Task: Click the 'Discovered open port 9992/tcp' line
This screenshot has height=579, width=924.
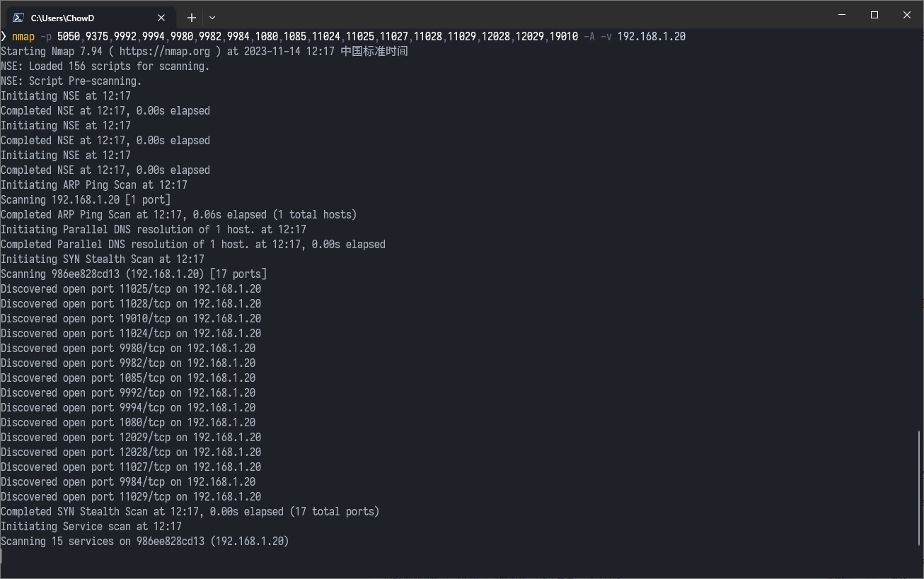Action: (128, 392)
